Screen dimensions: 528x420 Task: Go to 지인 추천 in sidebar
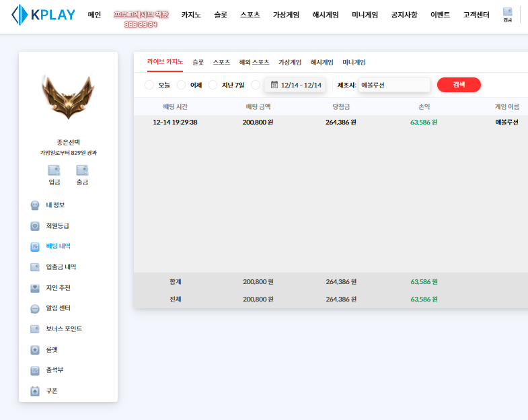coord(59,288)
